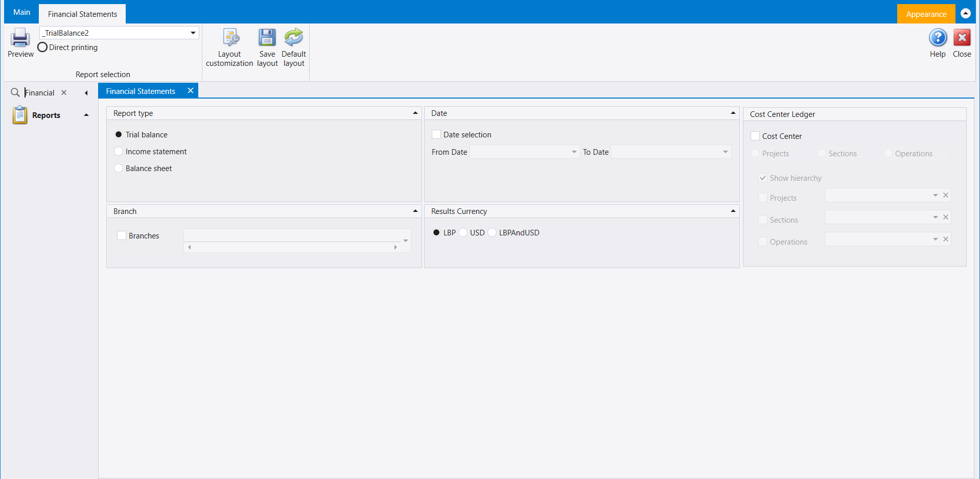Collapse the Reports sidebar group
This screenshot has width=980, height=479.
point(86,115)
